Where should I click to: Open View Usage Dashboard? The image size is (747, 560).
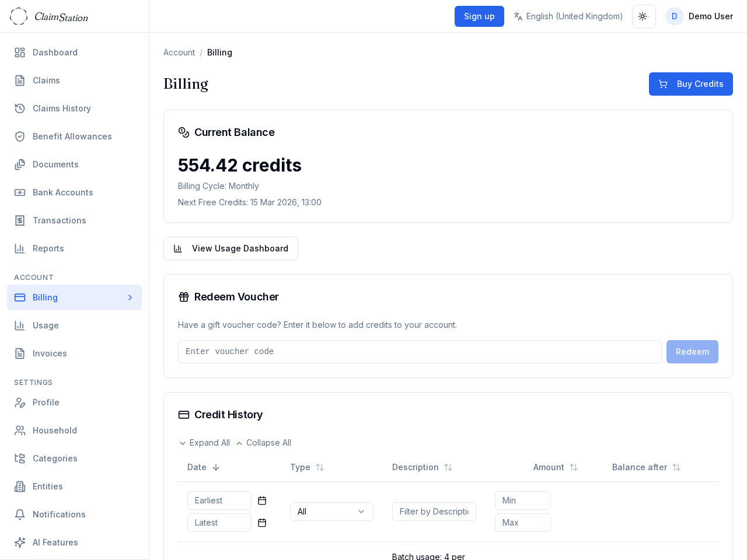click(231, 249)
